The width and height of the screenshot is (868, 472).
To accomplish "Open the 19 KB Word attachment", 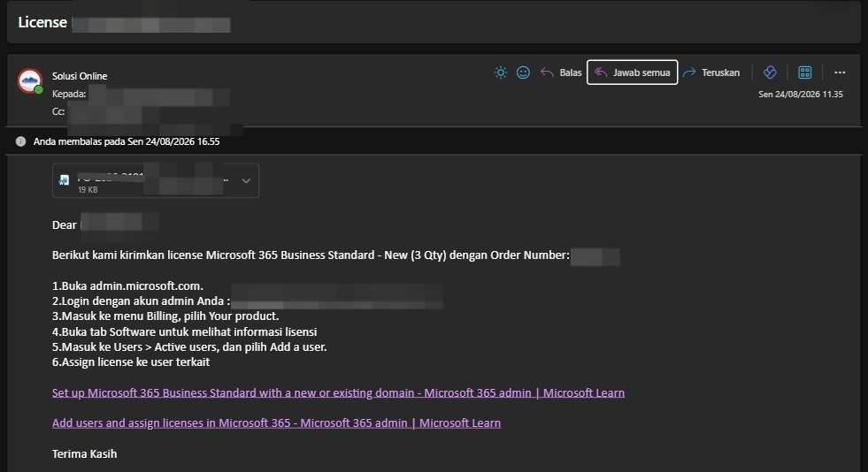I will click(x=156, y=180).
